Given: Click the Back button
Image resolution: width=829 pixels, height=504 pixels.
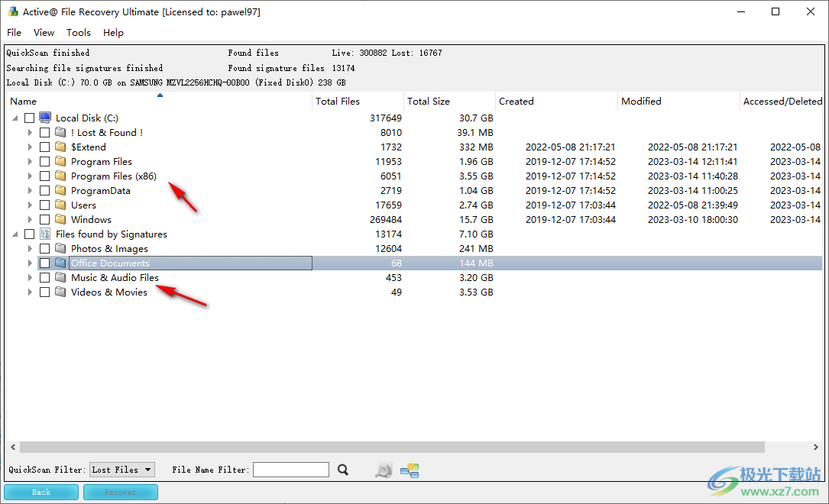Looking at the screenshot, I should click(41, 493).
